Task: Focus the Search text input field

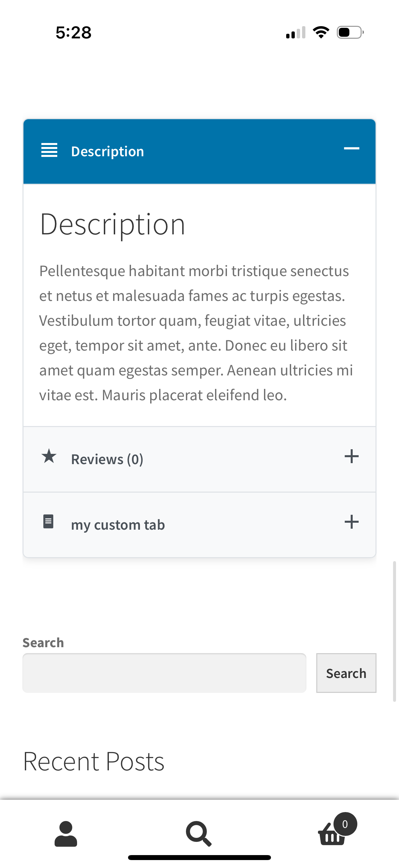Action: [x=164, y=673]
